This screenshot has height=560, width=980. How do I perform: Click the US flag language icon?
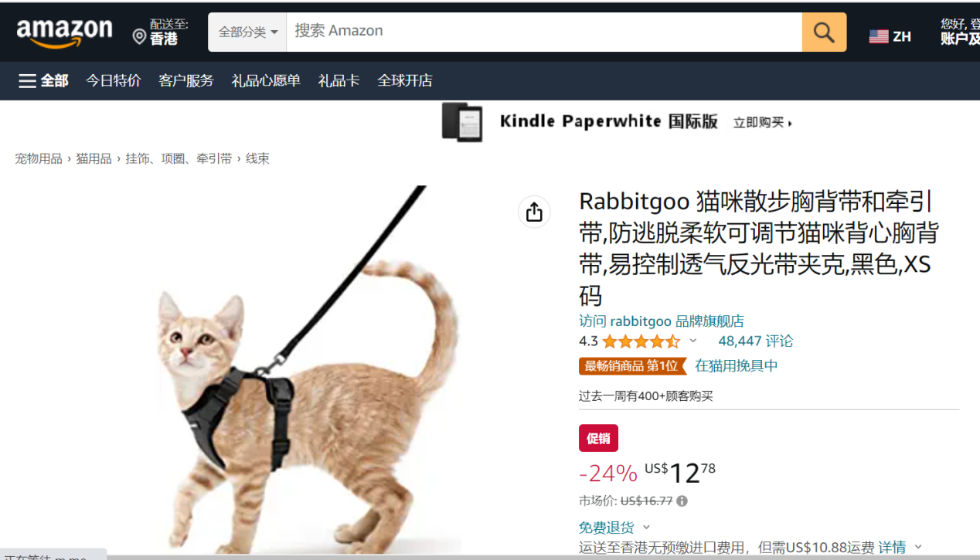[879, 36]
